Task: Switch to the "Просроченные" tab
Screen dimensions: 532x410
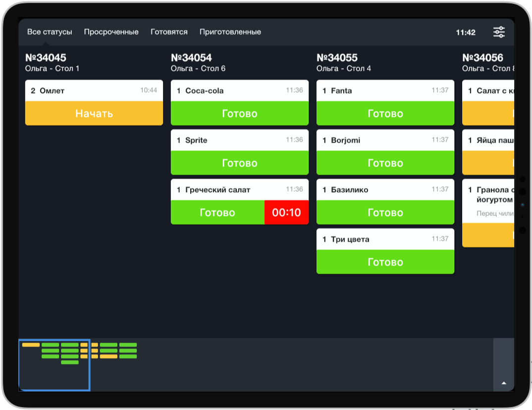Action: click(112, 32)
